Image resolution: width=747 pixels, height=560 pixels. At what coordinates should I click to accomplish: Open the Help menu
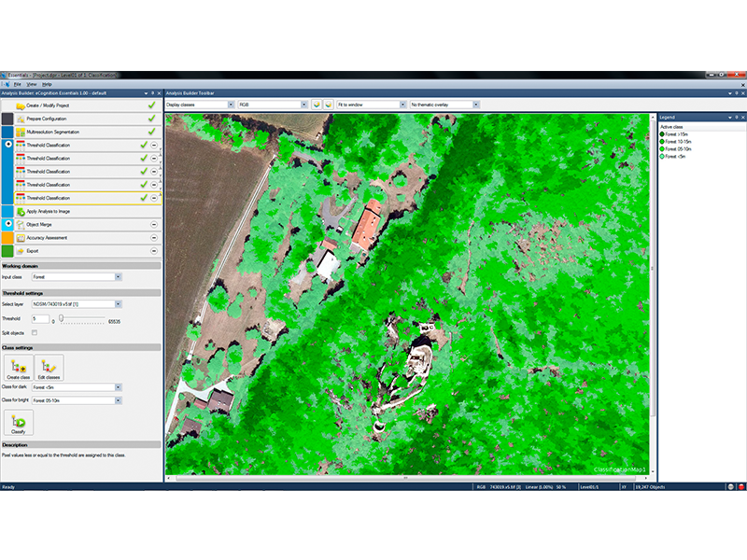[47, 84]
